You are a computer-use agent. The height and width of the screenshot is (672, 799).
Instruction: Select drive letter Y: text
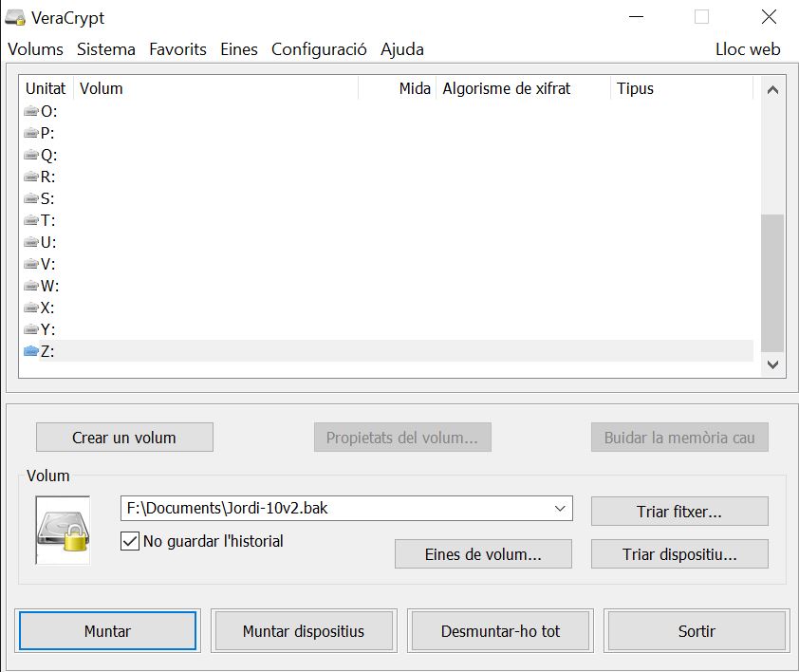tap(47, 330)
